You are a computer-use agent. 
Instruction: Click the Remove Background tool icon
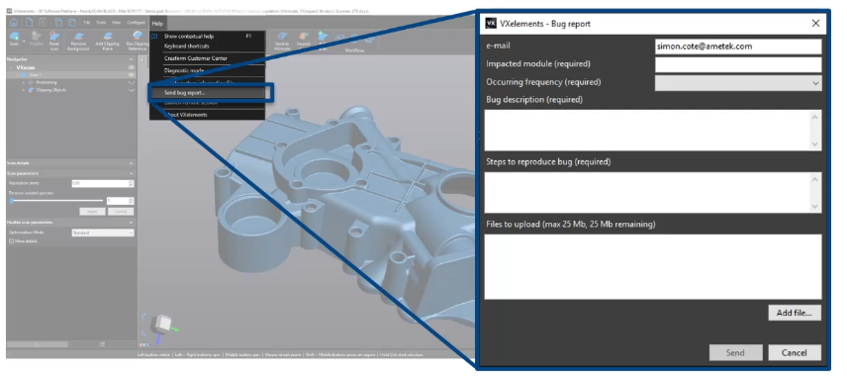pos(78,40)
